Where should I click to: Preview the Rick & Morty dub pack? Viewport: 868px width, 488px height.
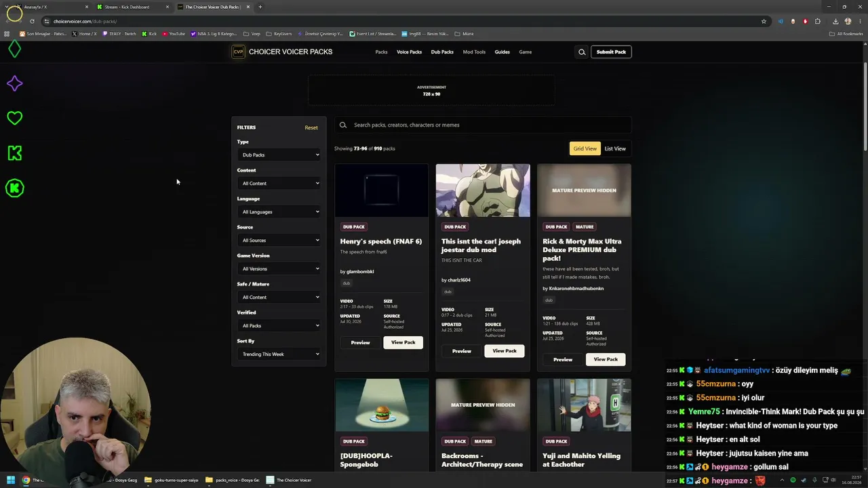click(563, 359)
